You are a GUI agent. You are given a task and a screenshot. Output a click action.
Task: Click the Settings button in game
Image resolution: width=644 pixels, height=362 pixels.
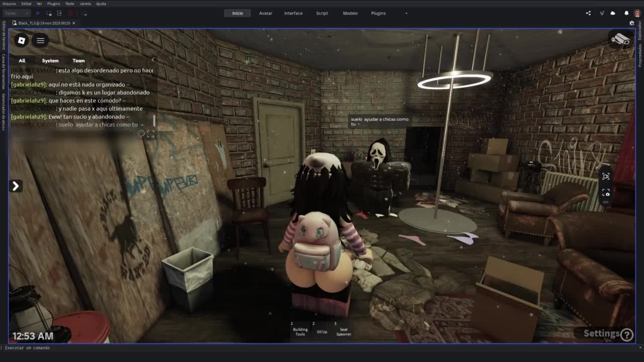click(x=607, y=333)
